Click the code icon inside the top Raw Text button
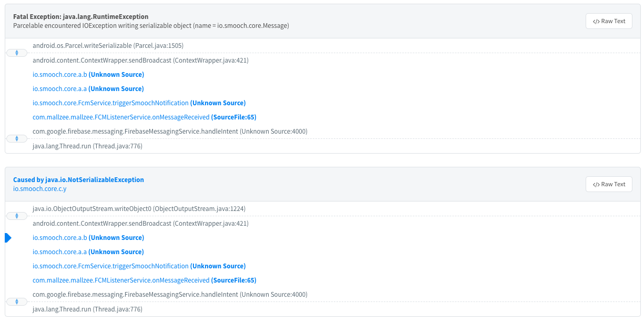This screenshot has width=644, height=322. click(596, 21)
